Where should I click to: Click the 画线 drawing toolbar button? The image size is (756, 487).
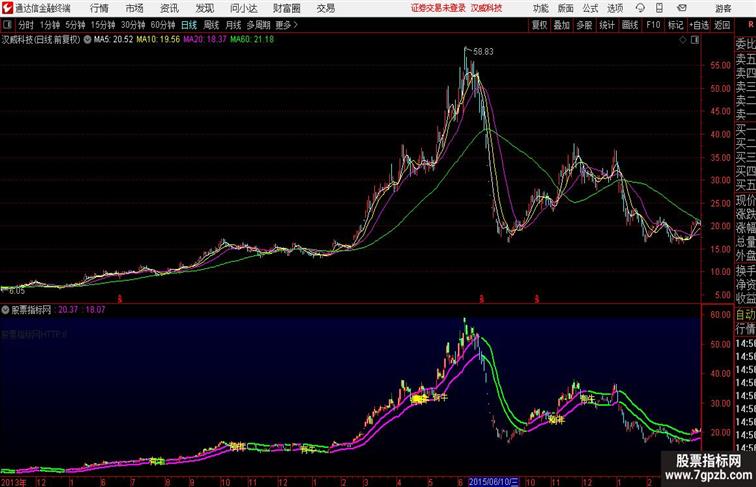[630, 25]
